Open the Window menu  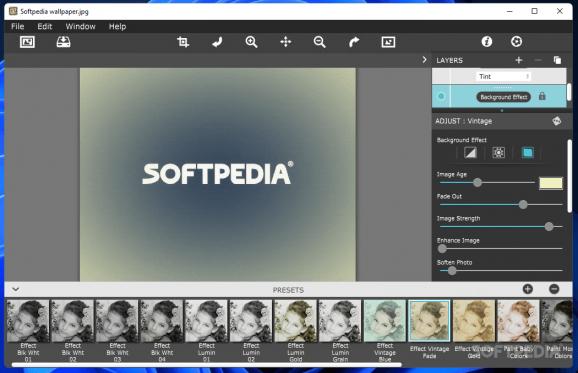click(80, 27)
